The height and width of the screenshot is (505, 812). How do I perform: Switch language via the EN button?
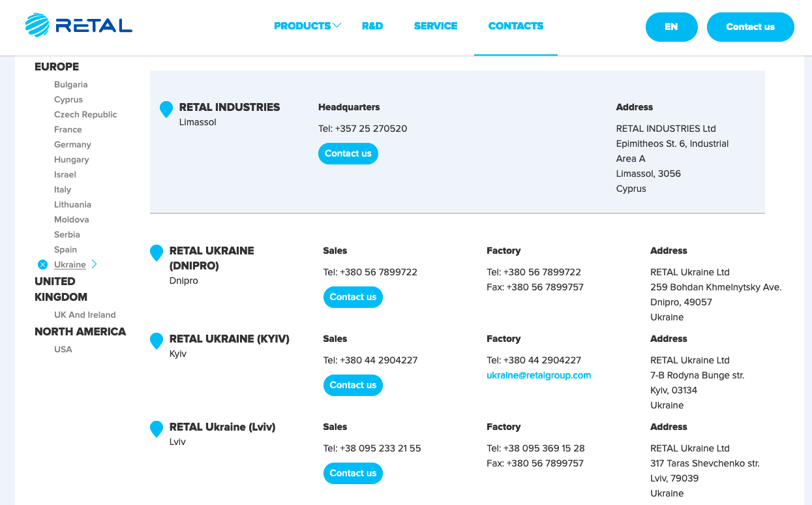click(672, 27)
